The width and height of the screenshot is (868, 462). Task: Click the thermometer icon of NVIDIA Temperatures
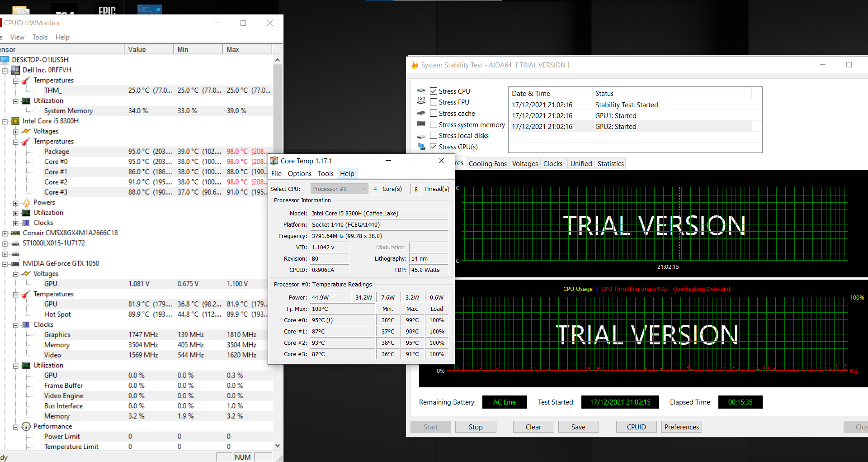[x=26, y=294]
